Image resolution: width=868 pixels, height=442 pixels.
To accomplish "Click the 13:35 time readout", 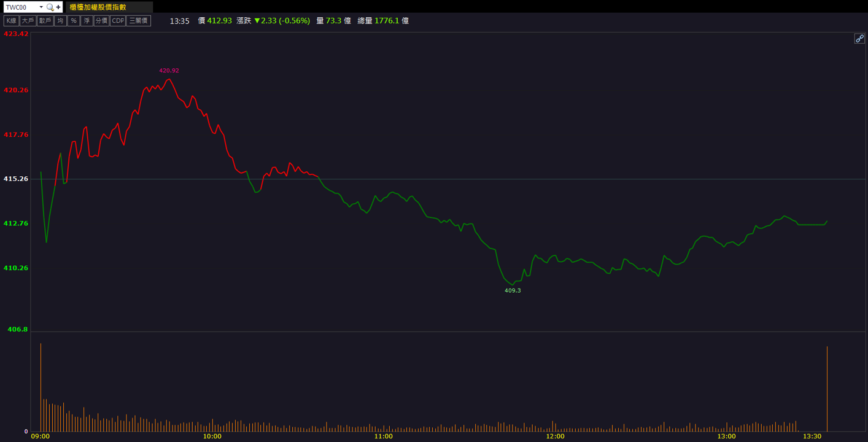I will pos(179,21).
